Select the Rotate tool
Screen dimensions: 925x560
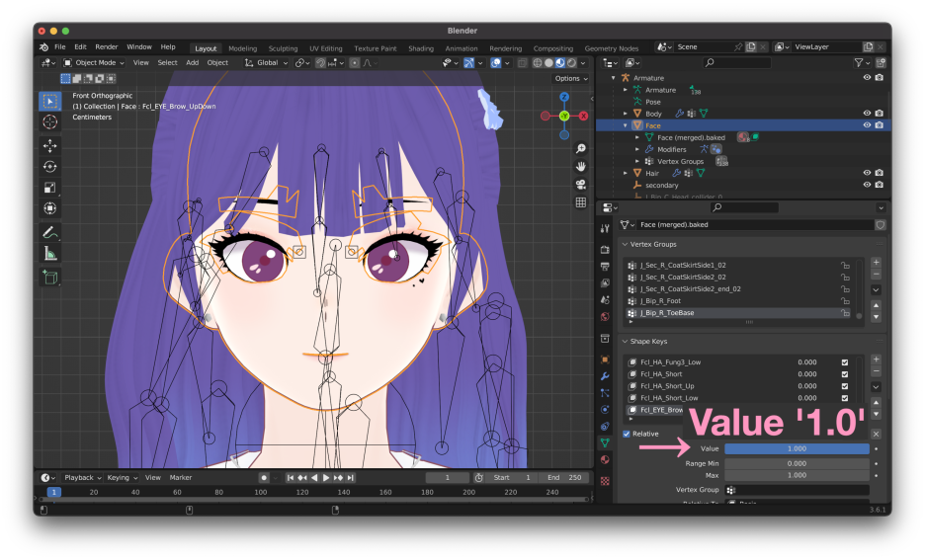(x=50, y=167)
